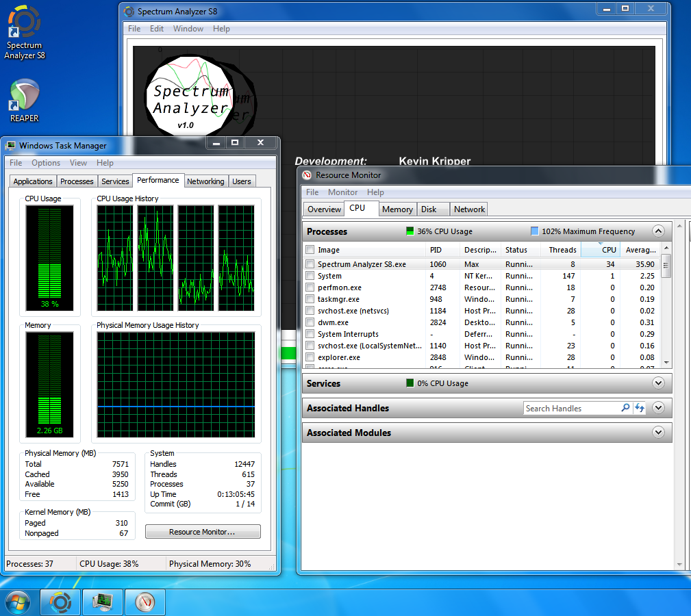Toggle the Image column select-all checkbox
Screen dimensions: 691x616
click(310, 250)
